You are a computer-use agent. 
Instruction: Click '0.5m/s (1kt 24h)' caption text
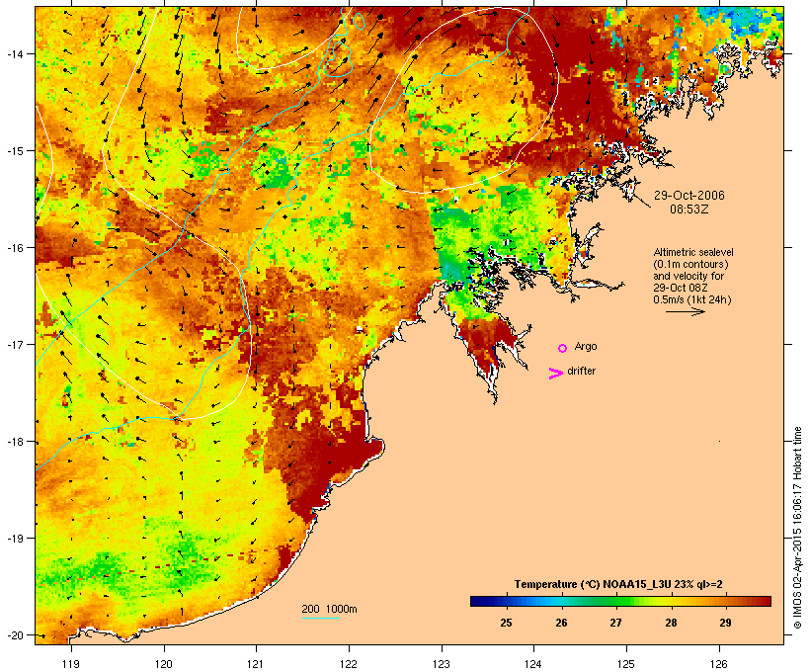click(692, 299)
